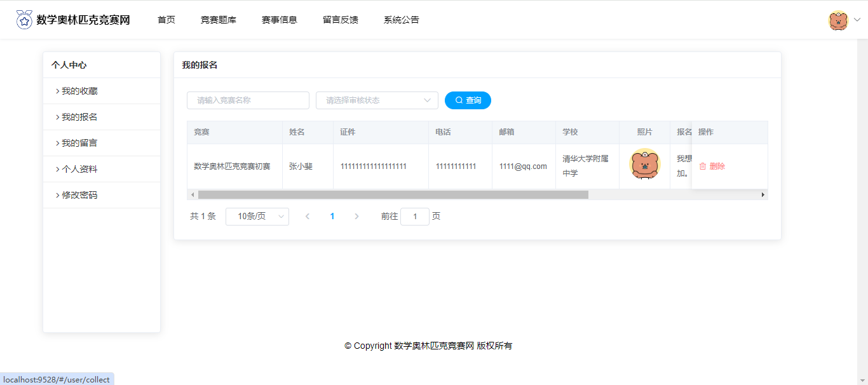Open 修改密码 from the sidebar

tap(79, 195)
